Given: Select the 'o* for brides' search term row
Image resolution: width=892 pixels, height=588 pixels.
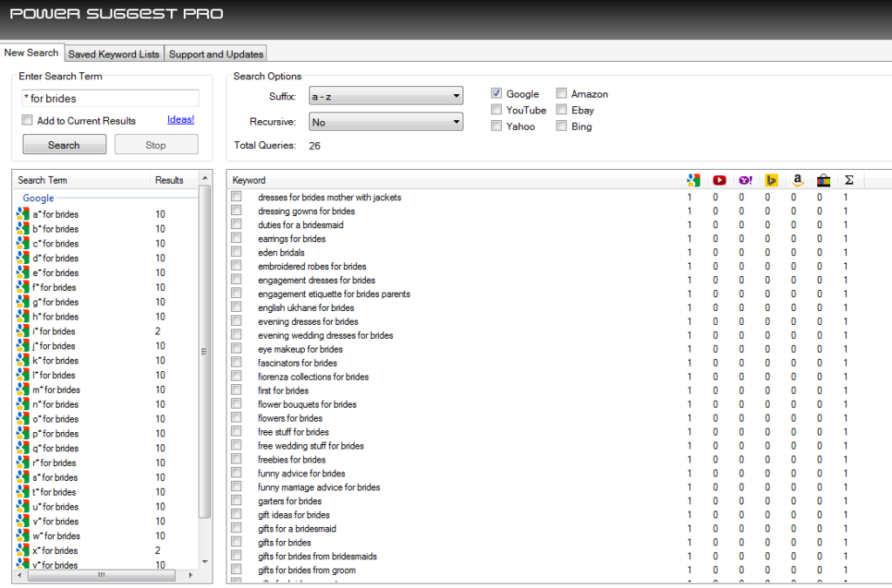Looking at the screenshot, I should click(x=105, y=419).
